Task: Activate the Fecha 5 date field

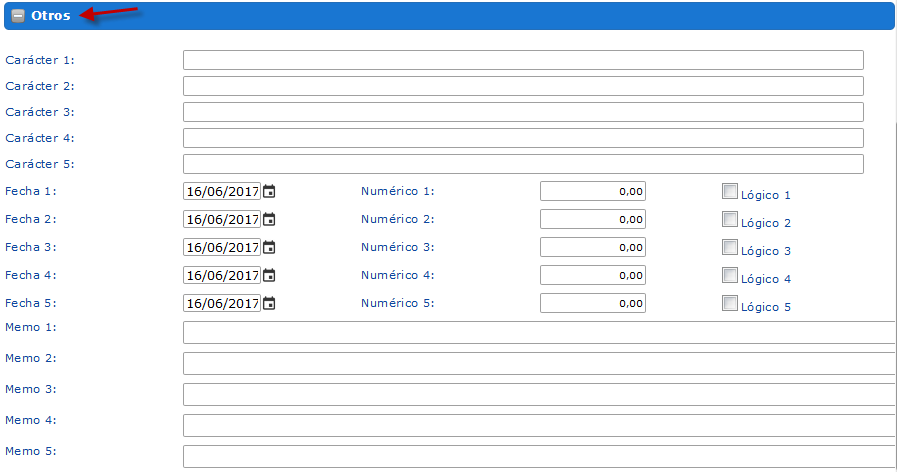Action: (x=222, y=303)
